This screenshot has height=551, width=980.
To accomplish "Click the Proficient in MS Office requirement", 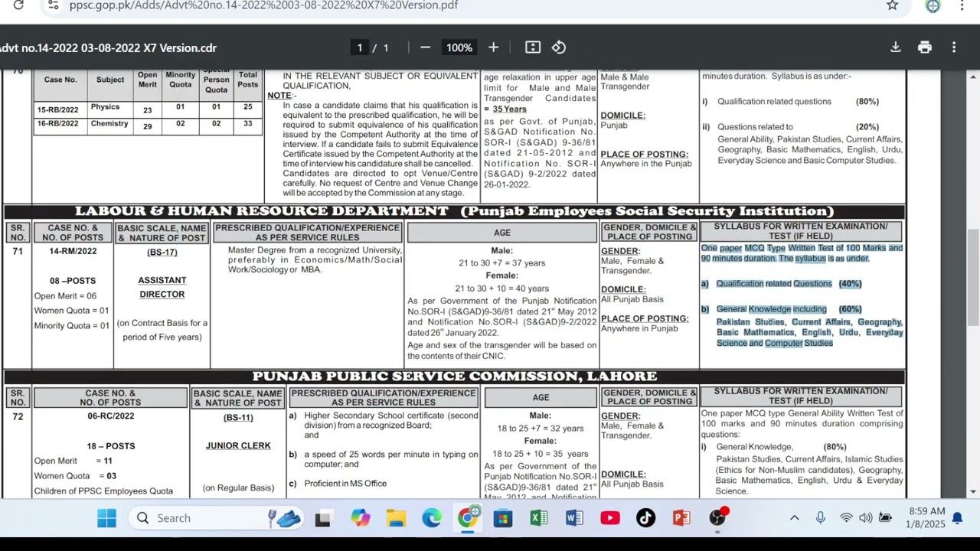I will 345,484.
